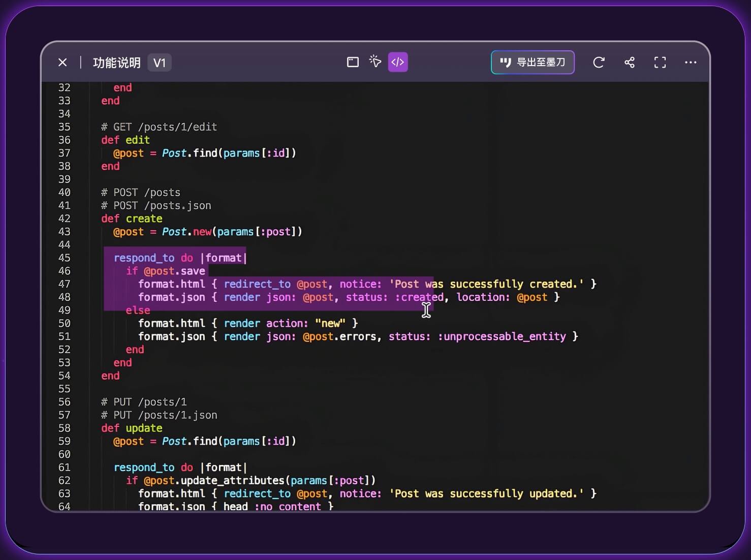Click the refresh icon
Viewport: 751px width, 560px height.
click(x=599, y=63)
